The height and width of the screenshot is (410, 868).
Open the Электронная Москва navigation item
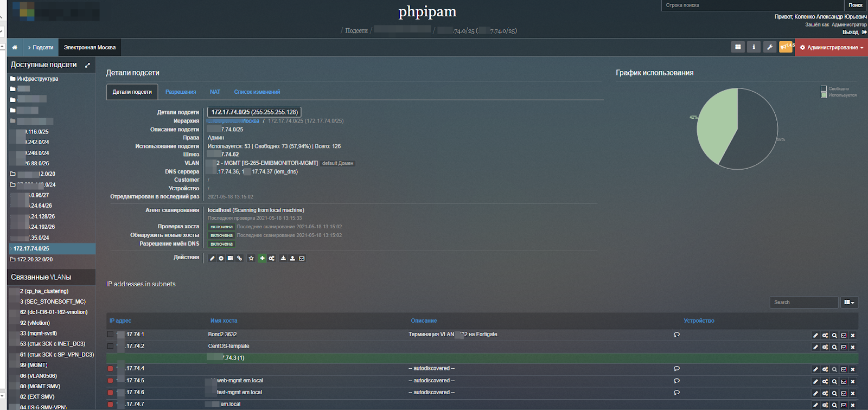click(x=90, y=48)
